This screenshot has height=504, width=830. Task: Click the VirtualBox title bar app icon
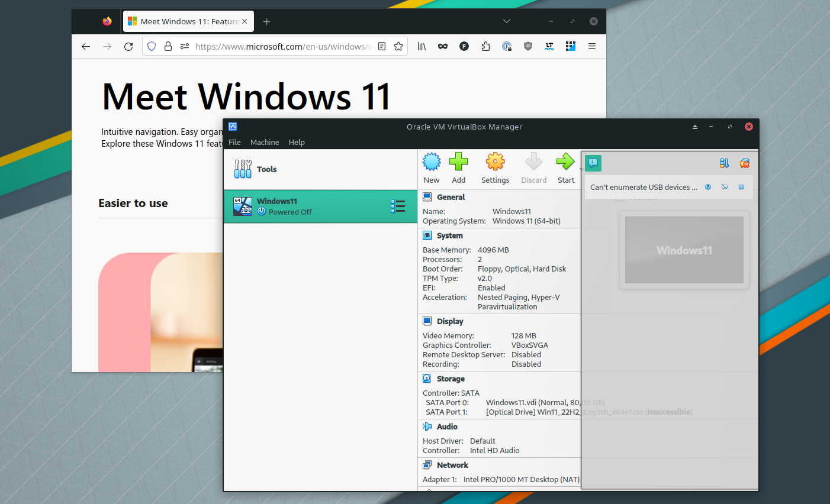tap(233, 127)
